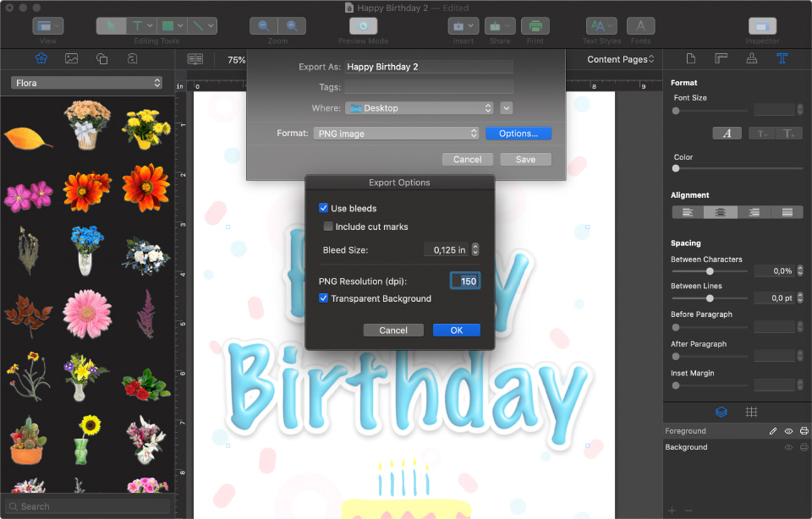The image size is (812, 519).
Task: Click the clipart Search field
Action: coord(87,506)
